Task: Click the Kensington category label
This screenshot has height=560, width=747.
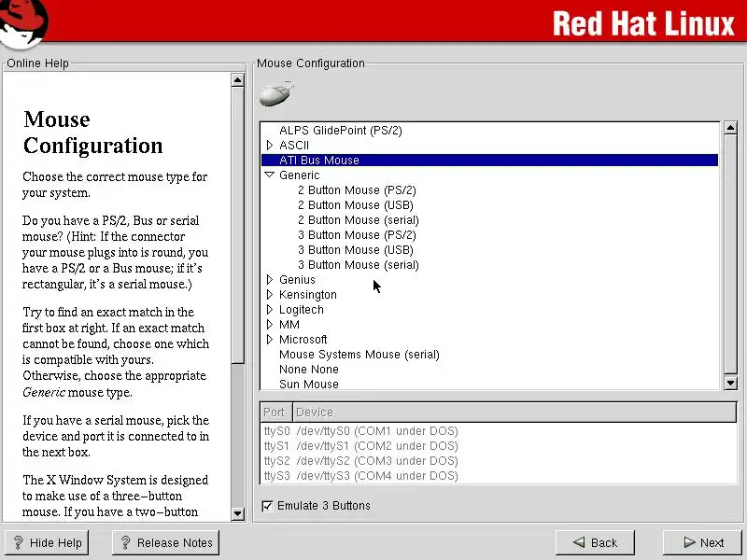Action: tap(308, 294)
